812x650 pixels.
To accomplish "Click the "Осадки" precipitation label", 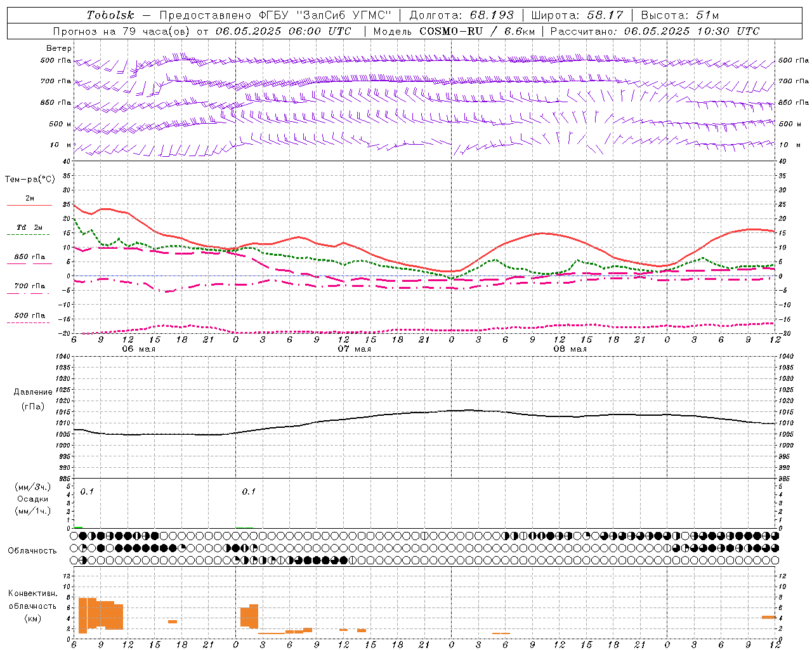I will coord(32,499).
